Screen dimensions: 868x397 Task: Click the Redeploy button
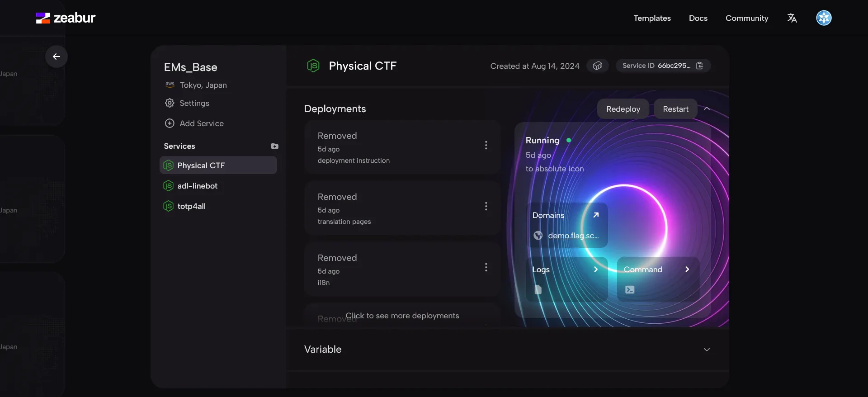(x=623, y=109)
